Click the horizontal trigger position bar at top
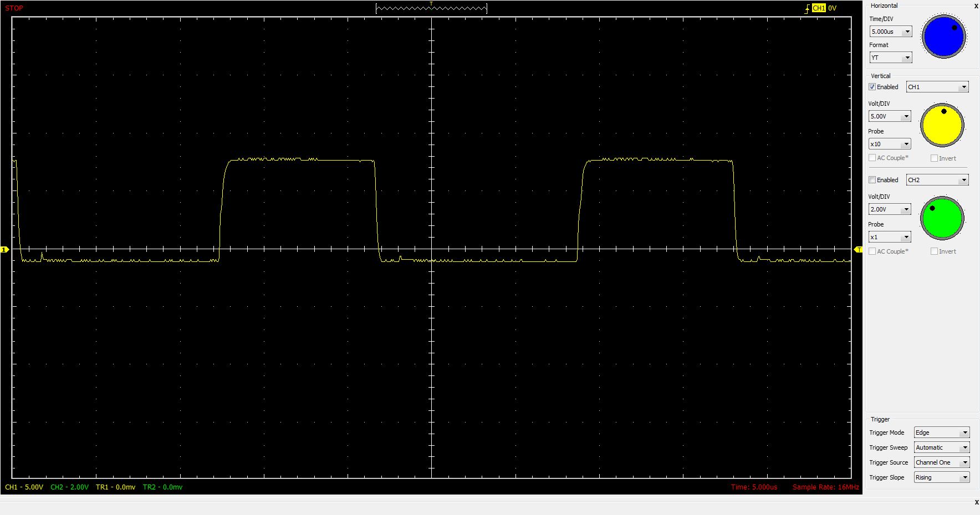980x515 pixels. 431,8
